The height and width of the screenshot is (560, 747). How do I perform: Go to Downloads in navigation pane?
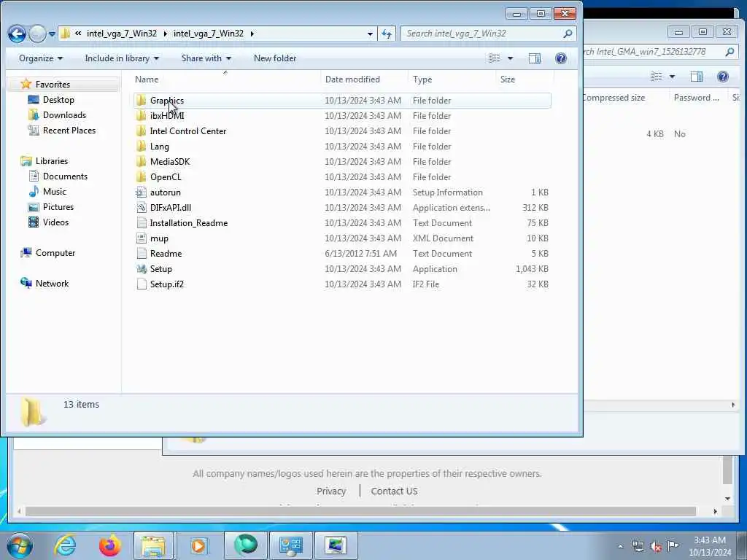point(64,114)
